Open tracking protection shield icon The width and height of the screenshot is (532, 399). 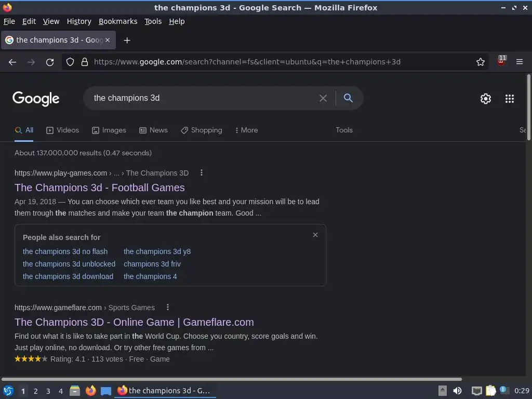coord(70,62)
